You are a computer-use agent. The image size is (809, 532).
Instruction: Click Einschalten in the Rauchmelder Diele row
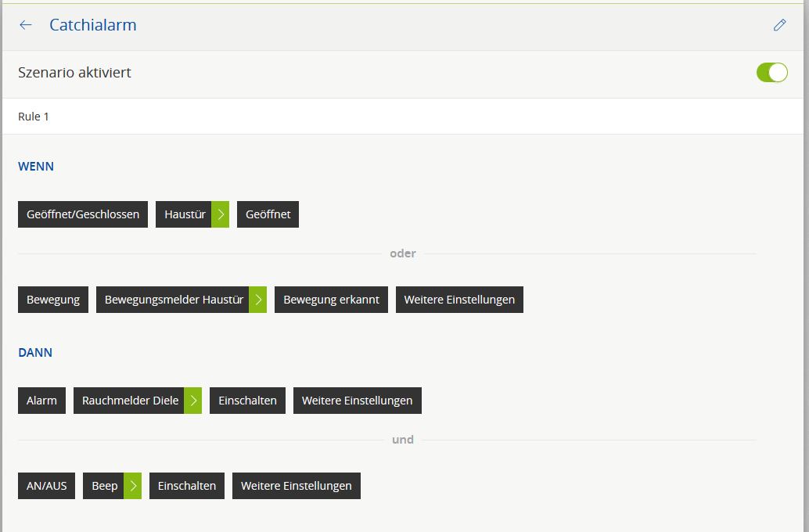(x=247, y=401)
